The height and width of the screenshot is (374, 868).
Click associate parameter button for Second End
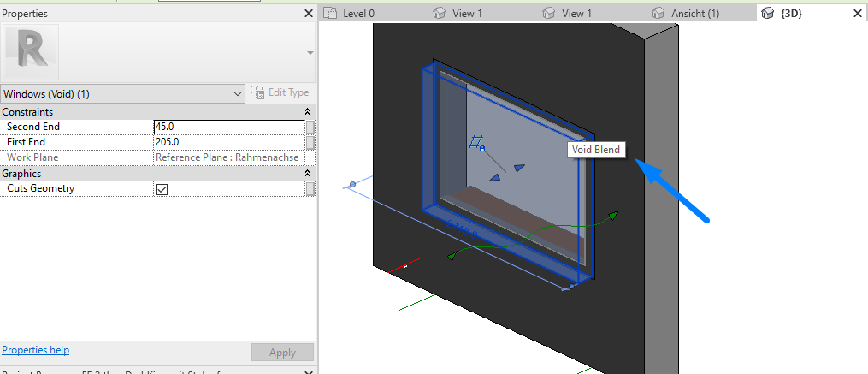click(x=310, y=127)
